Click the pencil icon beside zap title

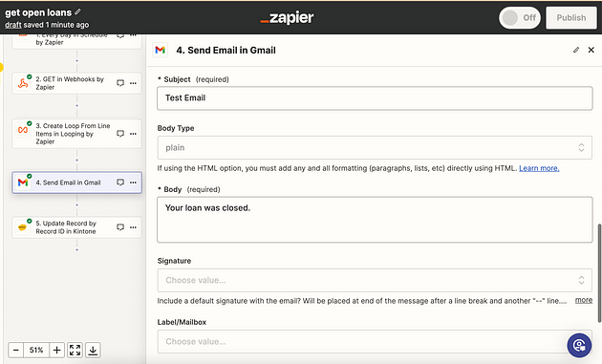point(78,11)
